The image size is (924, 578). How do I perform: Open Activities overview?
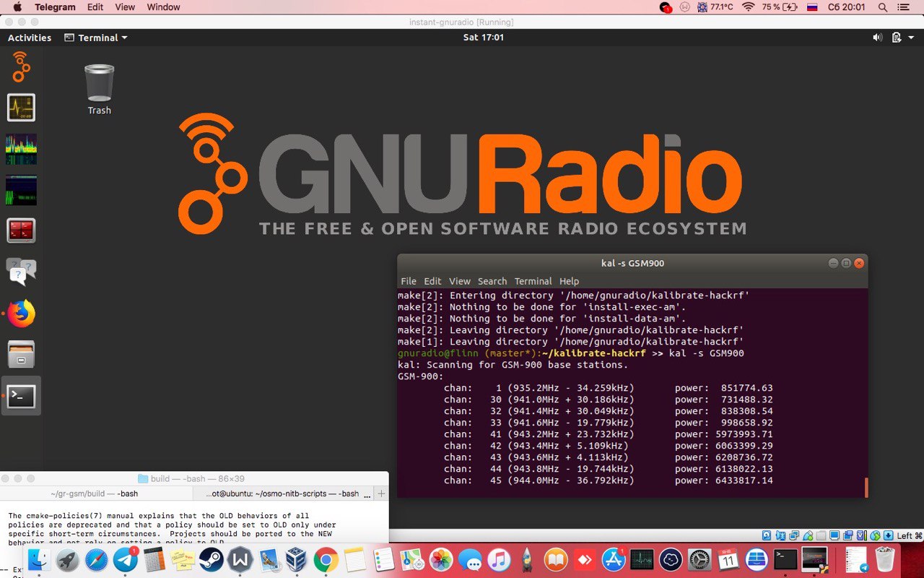click(x=30, y=38)
